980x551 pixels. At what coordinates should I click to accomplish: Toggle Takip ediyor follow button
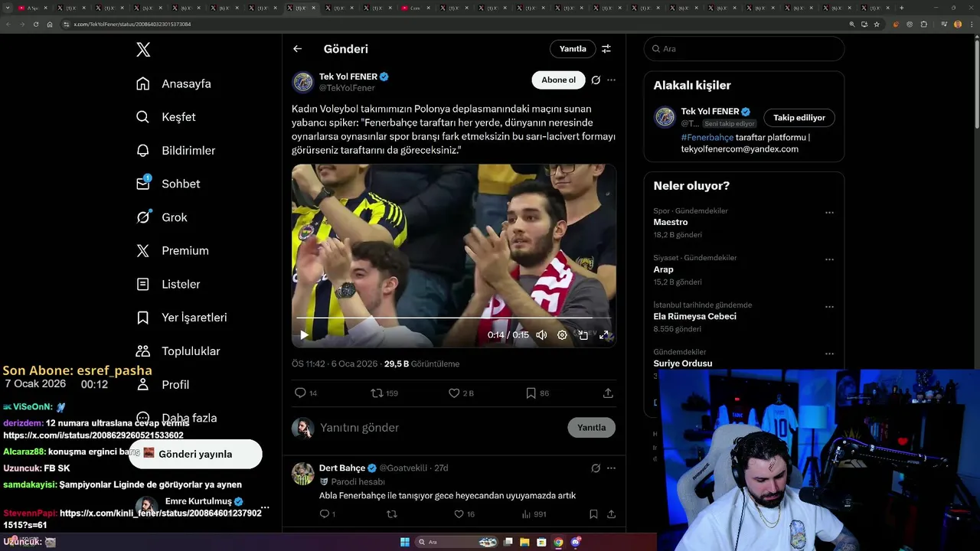coord(799,118)
